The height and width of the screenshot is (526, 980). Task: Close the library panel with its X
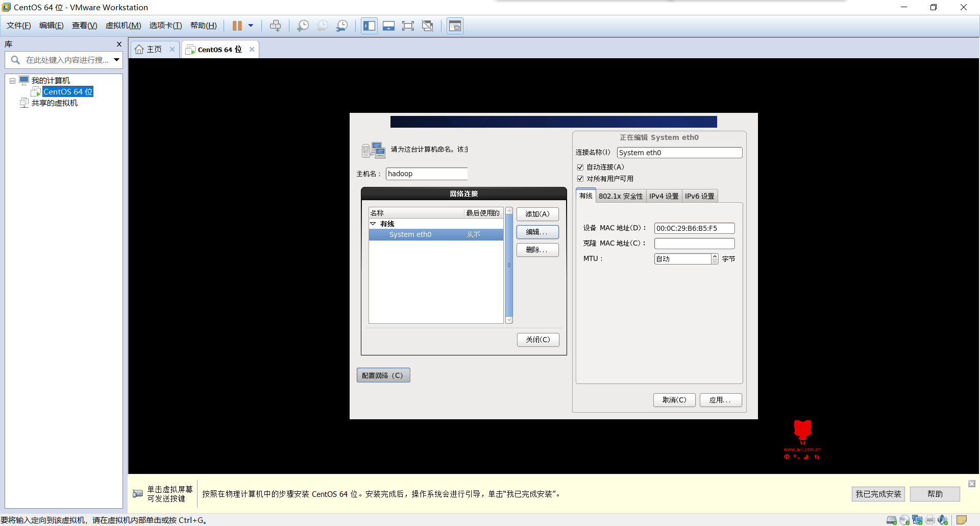pos(119,44)
